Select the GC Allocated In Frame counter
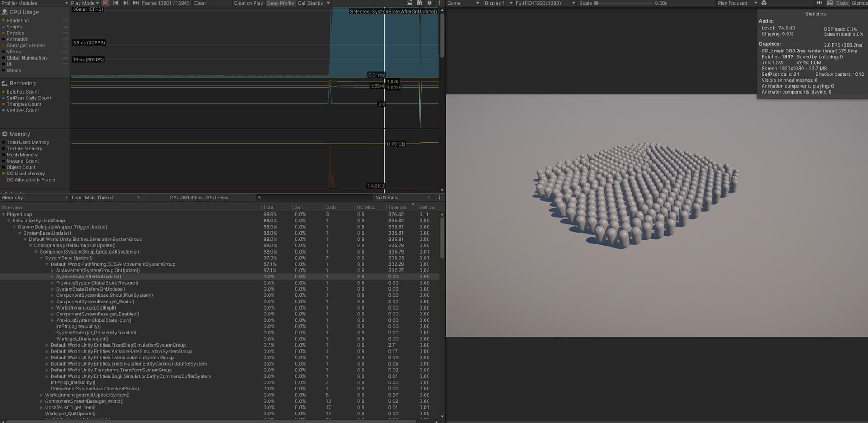 click(x=31, y=179)
